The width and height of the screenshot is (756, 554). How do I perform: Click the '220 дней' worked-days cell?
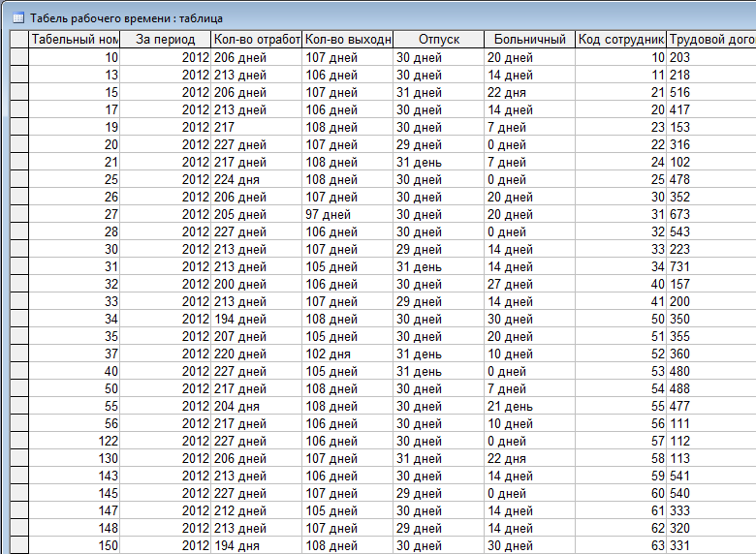coord(257,354)
